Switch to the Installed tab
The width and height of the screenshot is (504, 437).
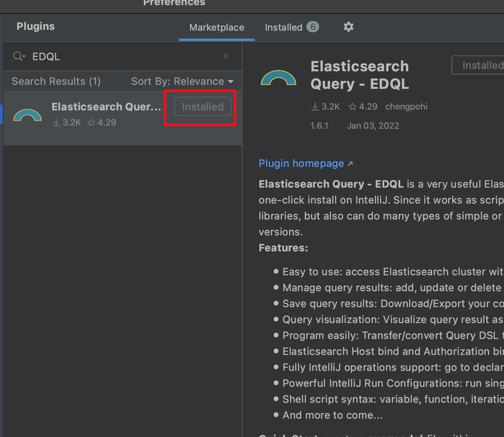click(x=283, y=27)
